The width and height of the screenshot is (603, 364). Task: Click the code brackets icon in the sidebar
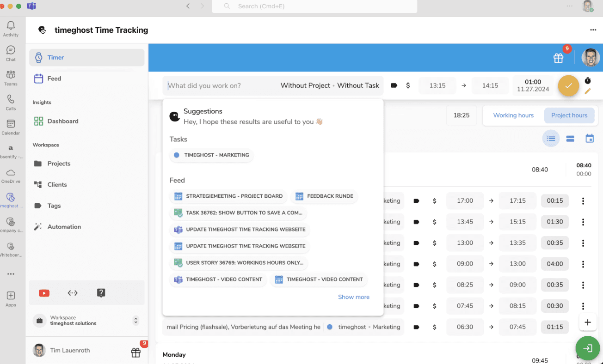(73, 293)
